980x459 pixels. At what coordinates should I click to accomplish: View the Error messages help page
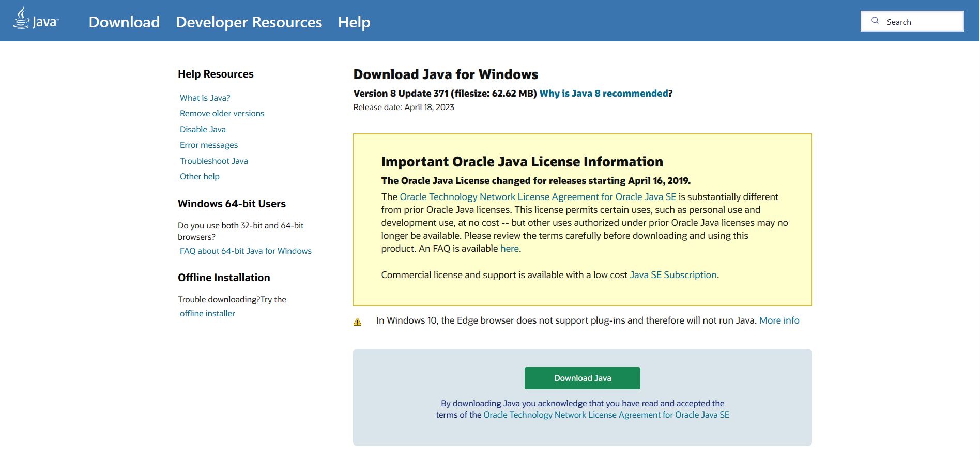[x=209, y=145]
